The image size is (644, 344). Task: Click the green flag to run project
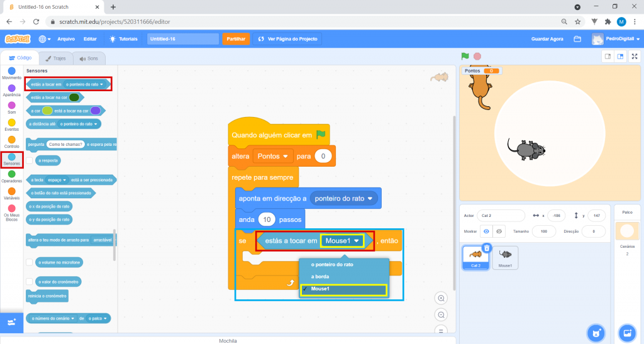(x=465, y=56)
